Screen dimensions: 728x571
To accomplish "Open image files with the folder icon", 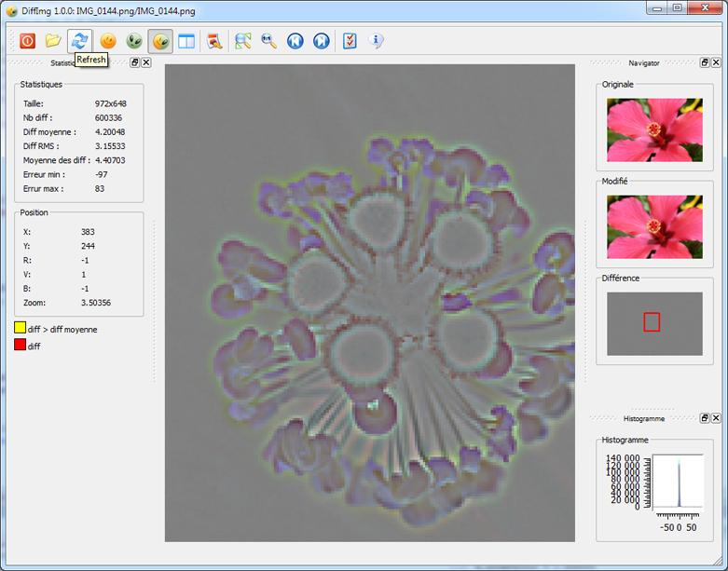I will [53, 41].
